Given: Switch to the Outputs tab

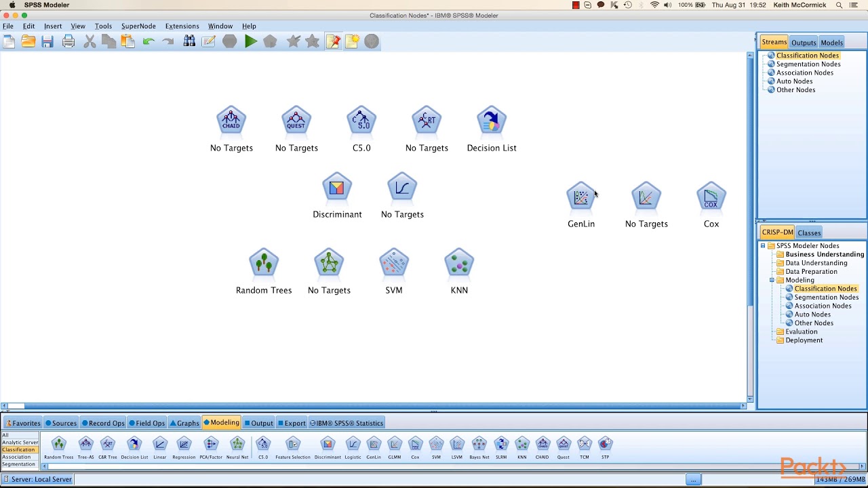Looking at the screenshot, I should tap(804, 43).
